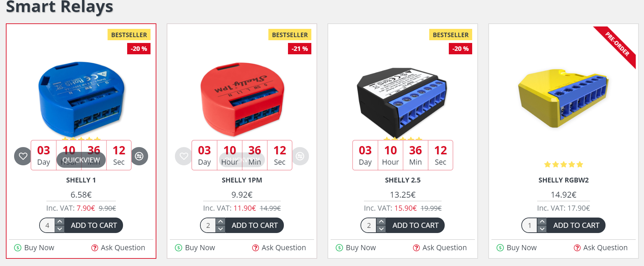Image resolution: width=644 pixels, height=266 pixels.
Task: Click compare icon on Shelly 1 card
Action: [x=139, y=156]
